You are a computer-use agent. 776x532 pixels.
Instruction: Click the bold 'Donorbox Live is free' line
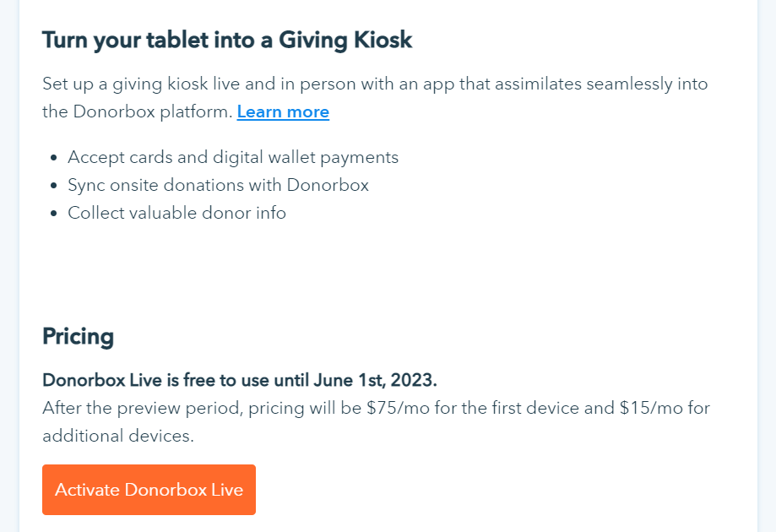point(239,380)
